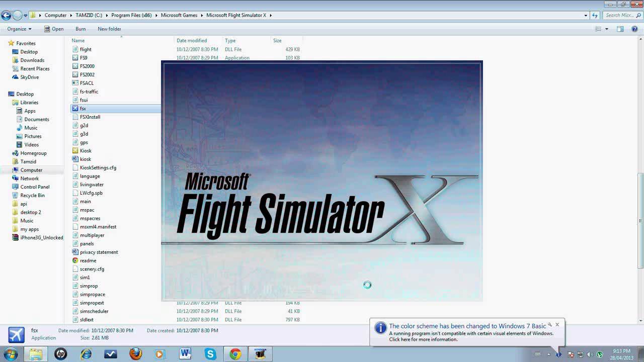
Task: Open the address bar history dropdown
Action: [586, 15]
